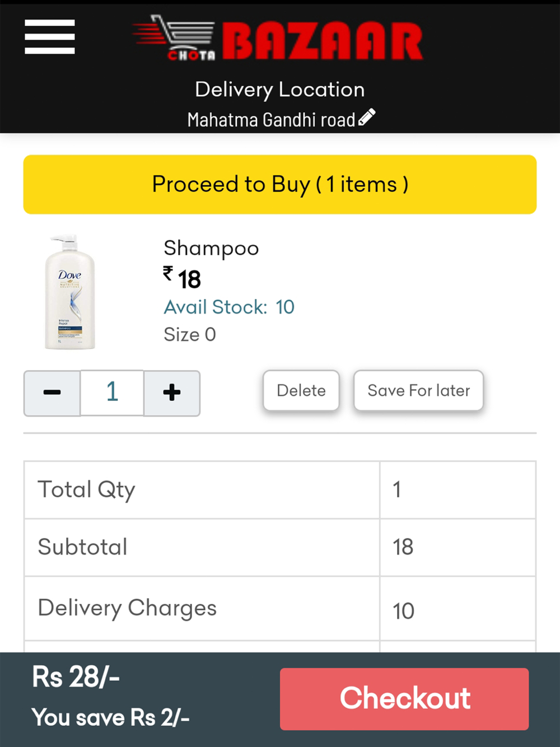
Task: Click the pencil icon to edit location
Action: coord(367,118)
